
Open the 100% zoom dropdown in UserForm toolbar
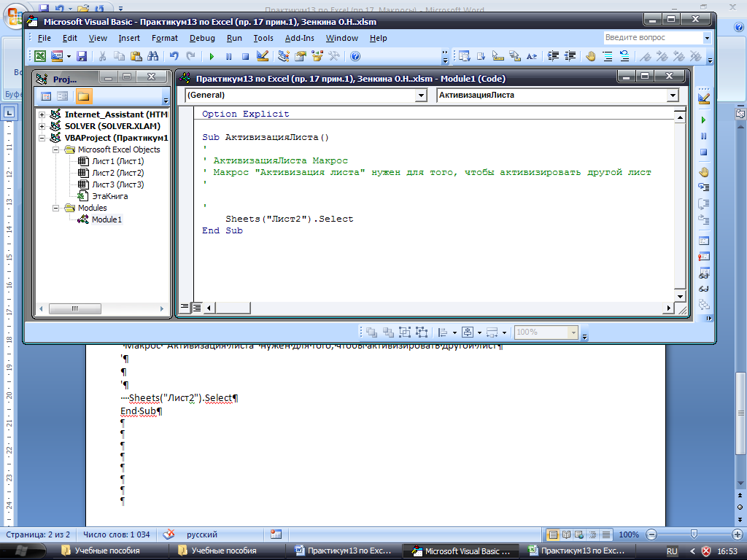573,332
